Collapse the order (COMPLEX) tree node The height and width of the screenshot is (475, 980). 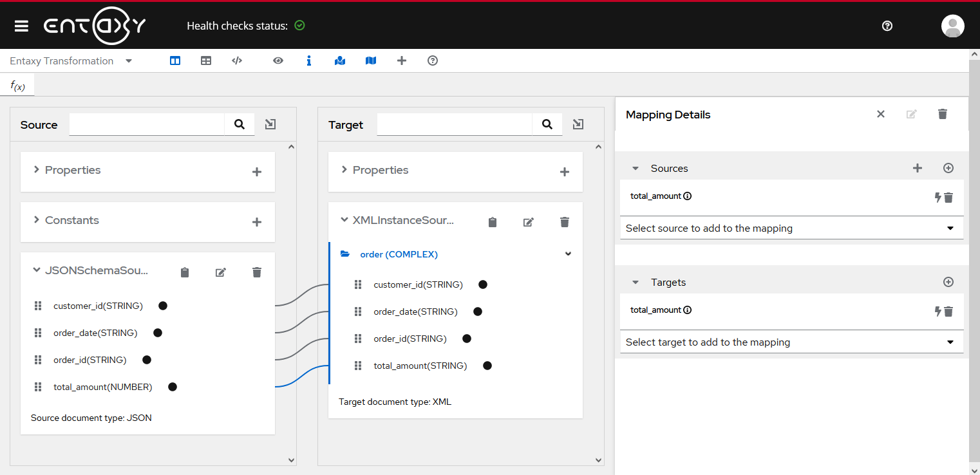tap(568, 254)
